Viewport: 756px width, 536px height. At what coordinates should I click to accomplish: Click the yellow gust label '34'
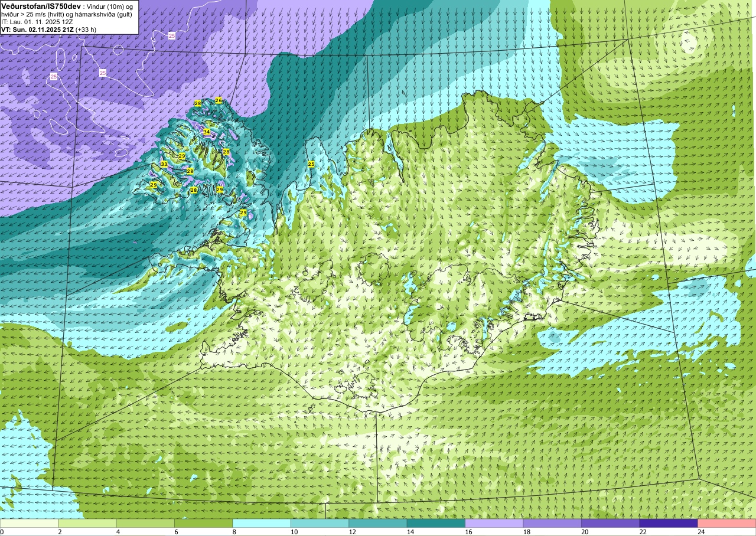(207, 132)
